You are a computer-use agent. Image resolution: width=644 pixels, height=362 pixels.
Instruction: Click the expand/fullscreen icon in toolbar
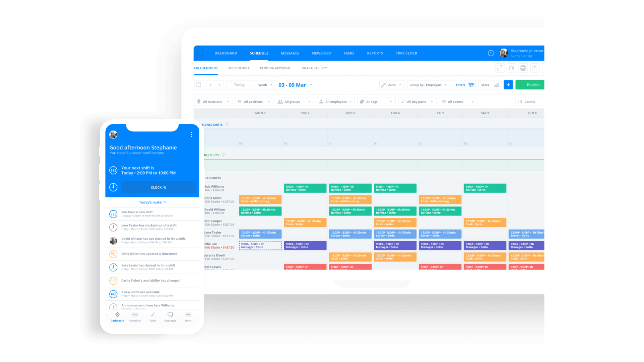tap(499, 68)
